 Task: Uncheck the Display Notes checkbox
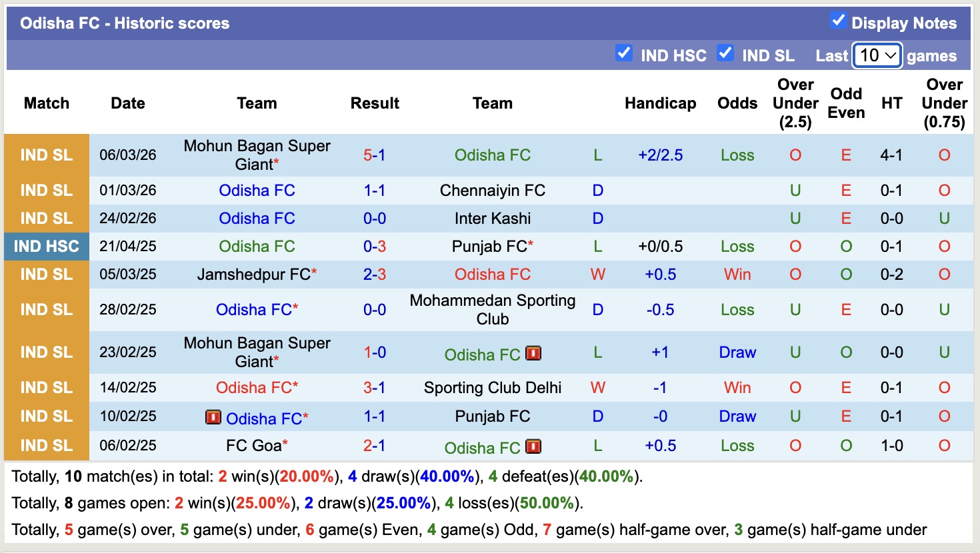(837, 21)
